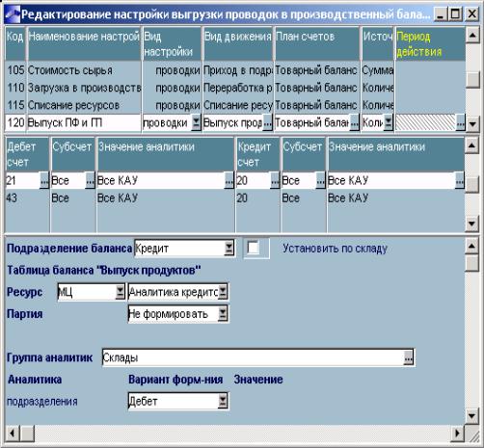This screenshot has height=448, width=484.
Task: Open the lookup button beside credit account 20
Action: 275,181
